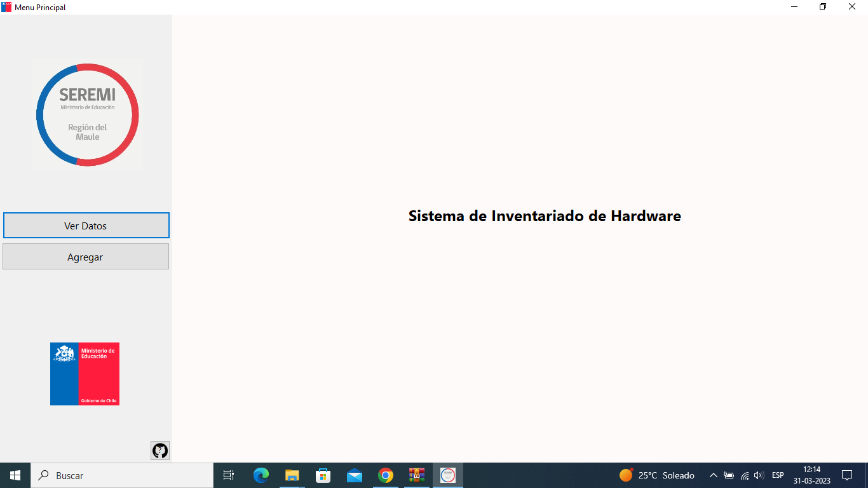Open Microsoft Store from the taskbar
868x488 pixels.
[x=323, y=475]
